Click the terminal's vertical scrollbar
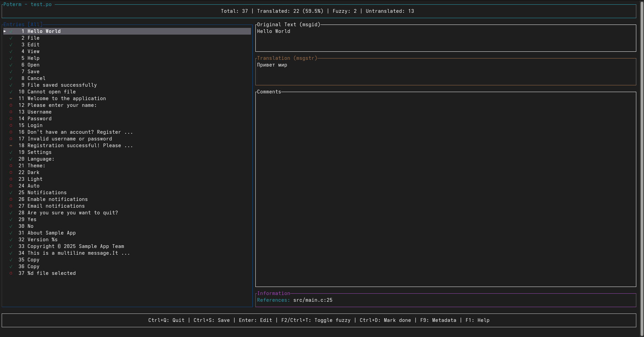Viewport: 644px width, 337px height. [642, 168]
